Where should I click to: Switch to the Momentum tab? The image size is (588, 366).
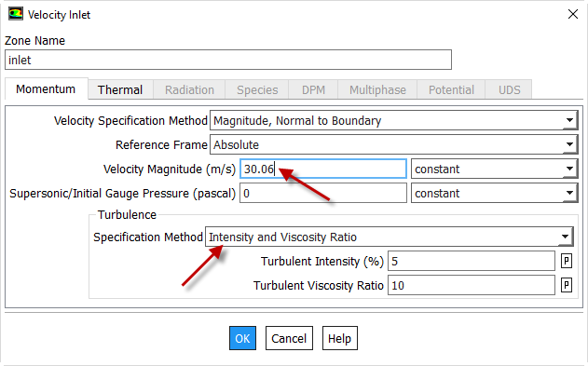(x=46, y=89)
